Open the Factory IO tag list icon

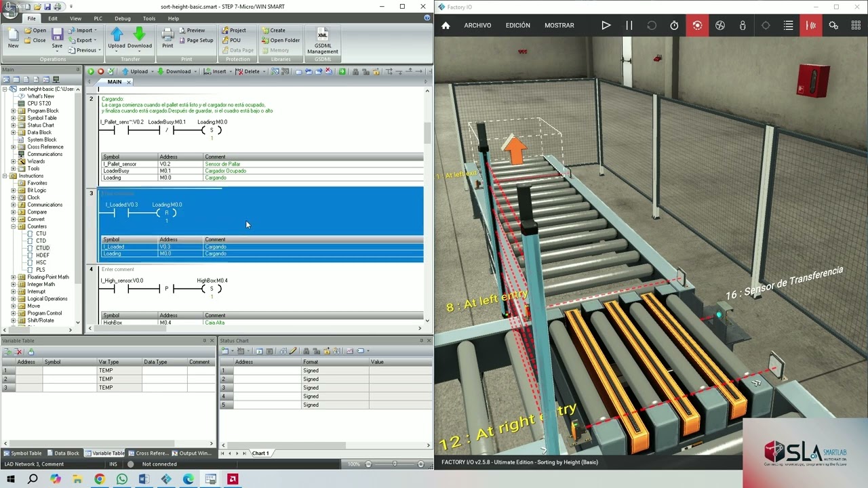point(788,26)
